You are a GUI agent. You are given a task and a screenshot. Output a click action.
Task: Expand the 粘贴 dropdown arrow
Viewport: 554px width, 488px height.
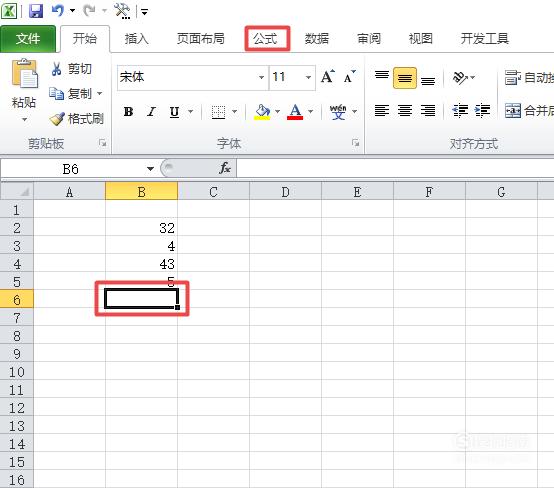tap(24, 119)
